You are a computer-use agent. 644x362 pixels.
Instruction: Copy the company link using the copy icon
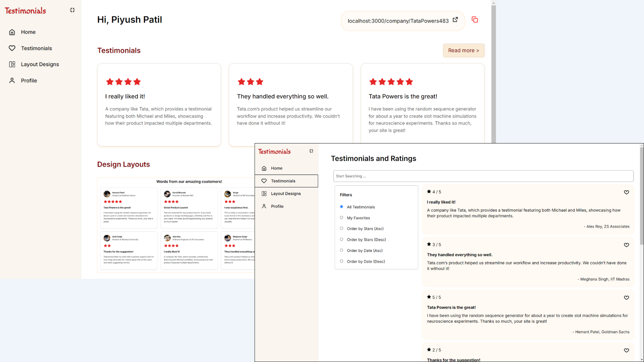[475, 19]
